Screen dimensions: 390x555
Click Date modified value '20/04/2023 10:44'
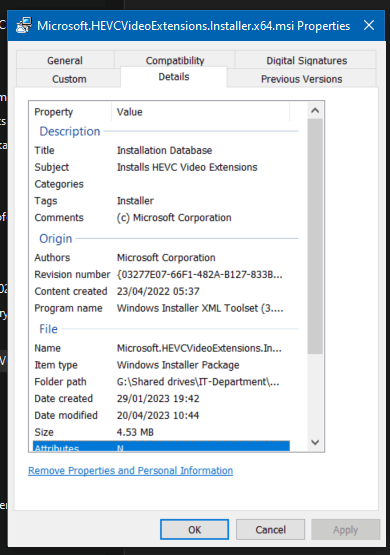[x=158, y=415]
